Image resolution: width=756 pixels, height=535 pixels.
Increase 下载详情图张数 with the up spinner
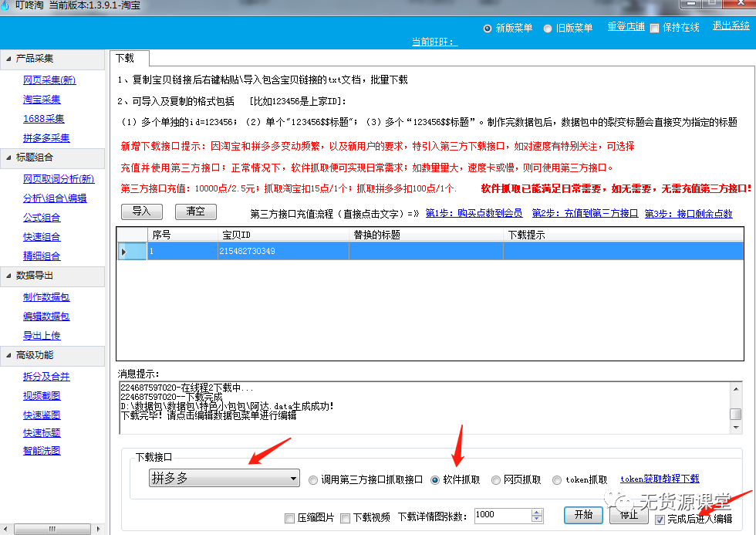(x=537, y=513)
